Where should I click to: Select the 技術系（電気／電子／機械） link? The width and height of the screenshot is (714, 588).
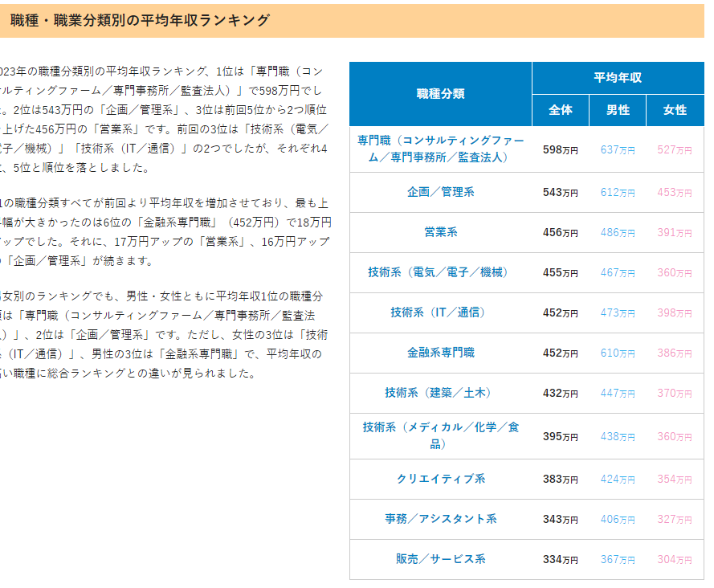(x=440, y=272)
